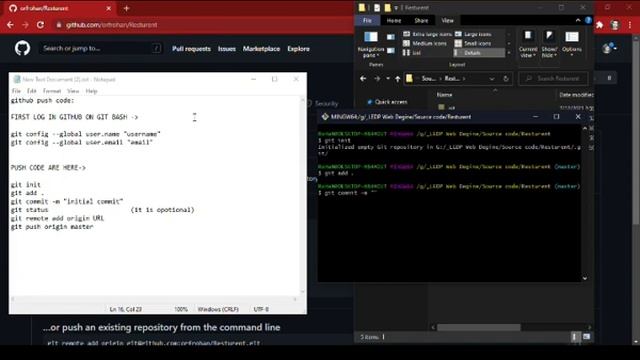Open Notepad Format menu
This screenshot has width=640, height=360.
(52, 91)
